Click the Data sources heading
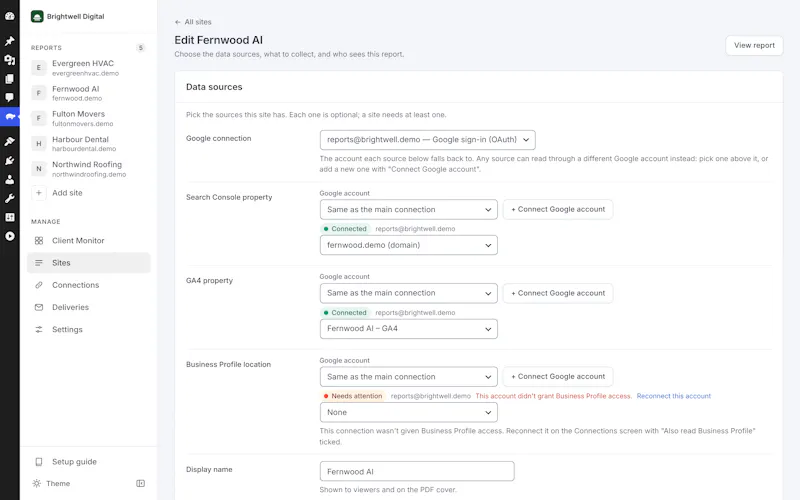Viewport: 800px width, 500px height. [x=214, y=87]
